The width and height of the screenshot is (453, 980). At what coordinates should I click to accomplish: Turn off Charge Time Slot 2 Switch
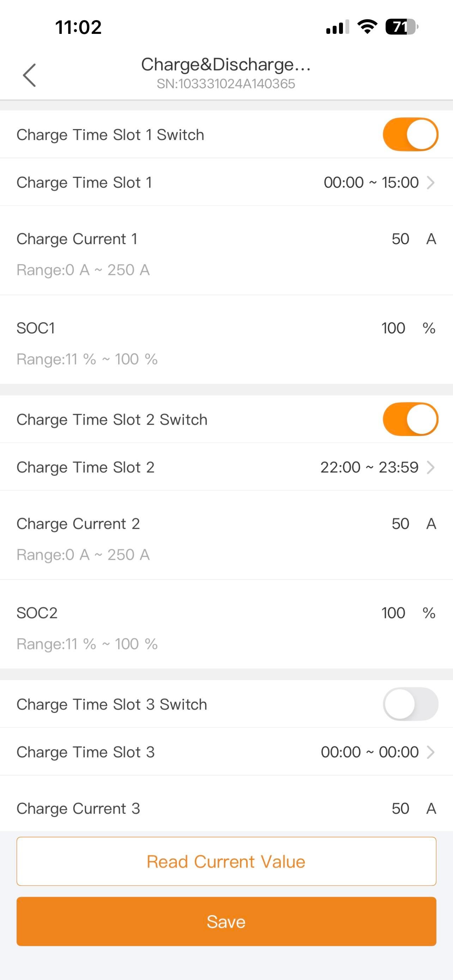410,419
